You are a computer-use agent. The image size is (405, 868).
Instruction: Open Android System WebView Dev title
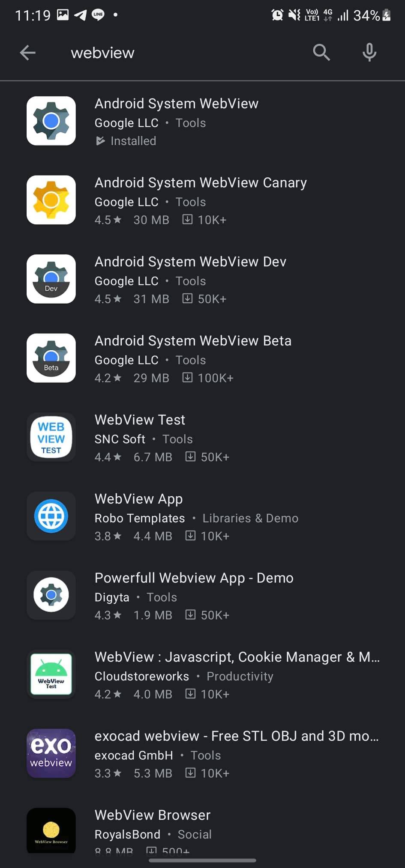point(190,262)
